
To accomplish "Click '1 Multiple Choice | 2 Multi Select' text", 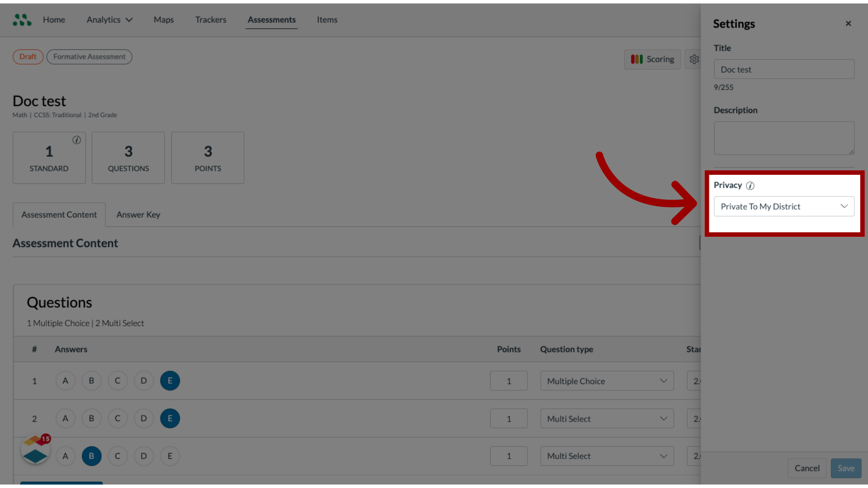I will tap(85, 324).
